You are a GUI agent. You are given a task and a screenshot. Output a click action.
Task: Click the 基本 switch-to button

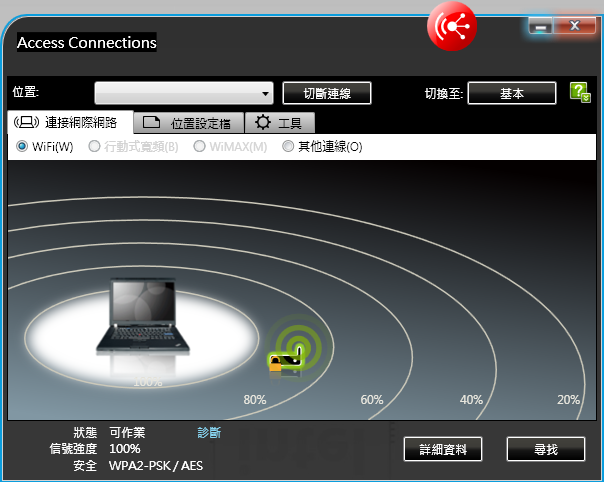coord(512,93)
